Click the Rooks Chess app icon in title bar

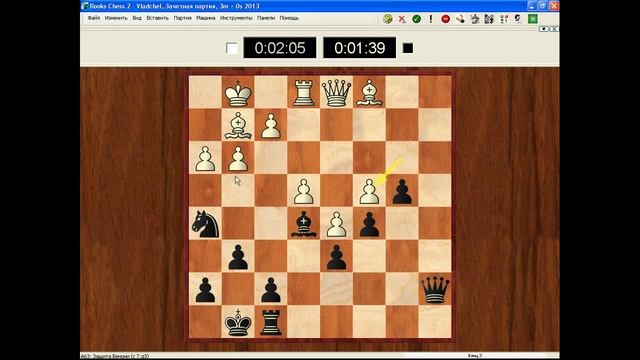pos(85,6)
